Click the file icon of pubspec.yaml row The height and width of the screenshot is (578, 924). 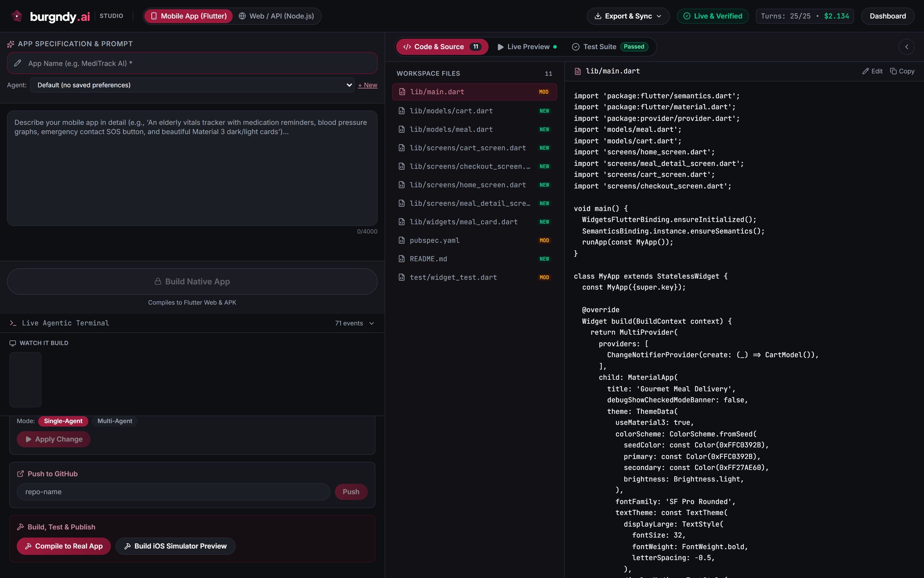coord(402,240)
